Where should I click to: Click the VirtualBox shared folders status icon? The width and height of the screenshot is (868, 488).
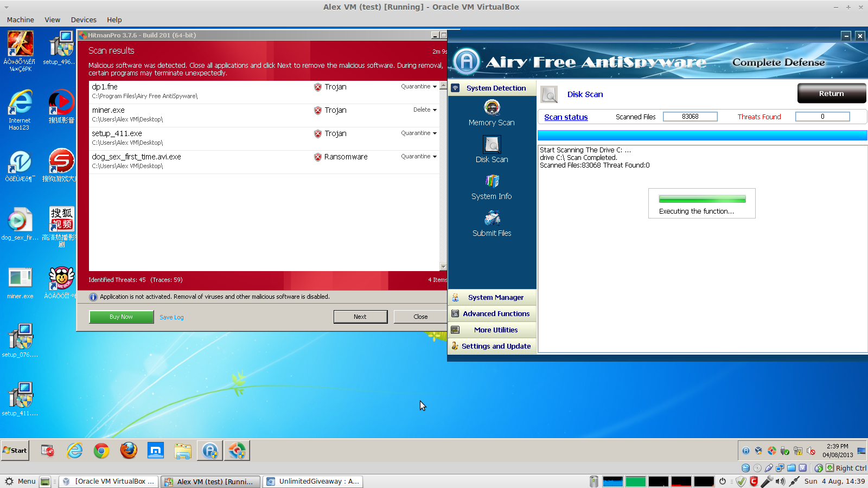tap(792, 468)
